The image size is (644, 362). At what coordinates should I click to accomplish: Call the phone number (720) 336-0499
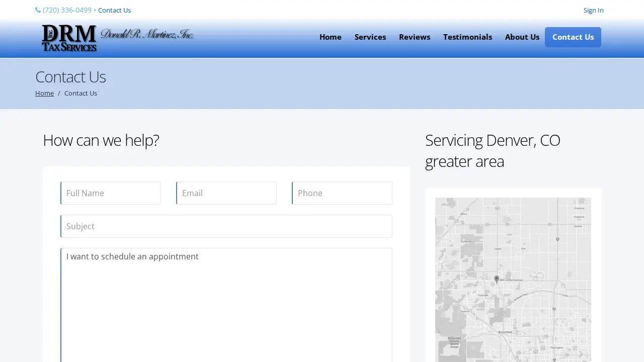tap(67, 10)
